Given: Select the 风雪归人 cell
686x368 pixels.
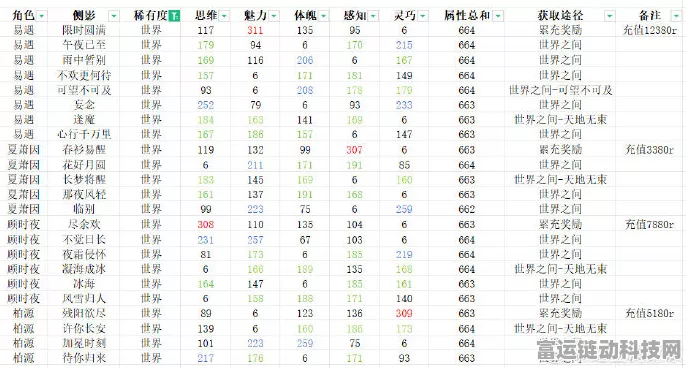Looking at the screenshot, I should (x=84, y=298).
